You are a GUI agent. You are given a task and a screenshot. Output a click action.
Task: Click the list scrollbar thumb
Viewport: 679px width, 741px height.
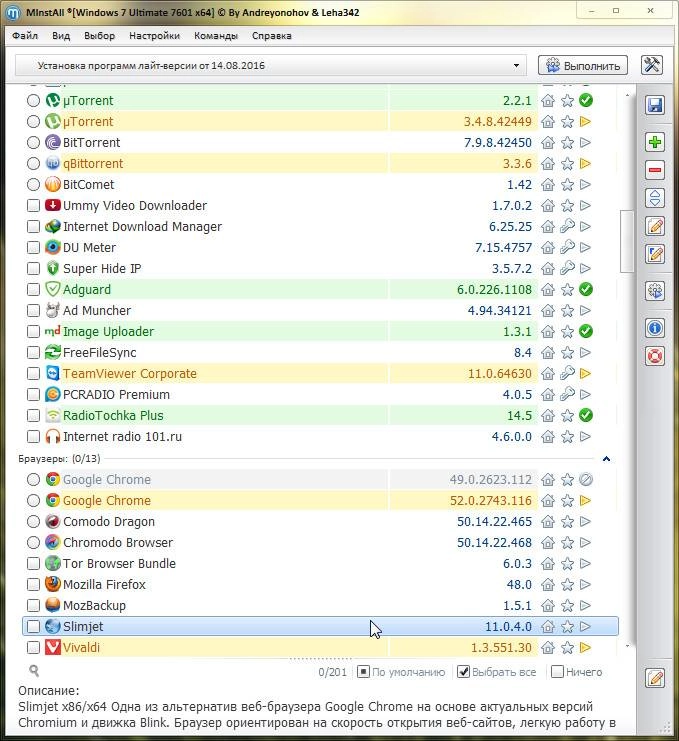pos(627,241)
